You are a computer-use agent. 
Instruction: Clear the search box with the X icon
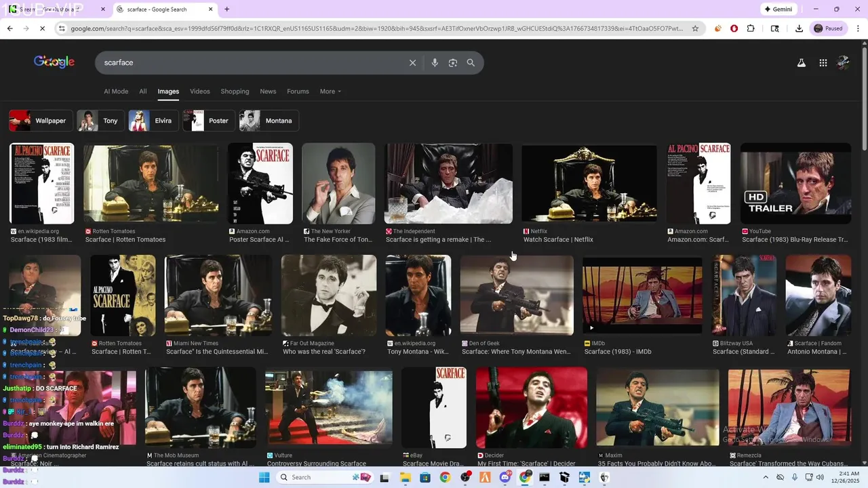pos(412,62)
